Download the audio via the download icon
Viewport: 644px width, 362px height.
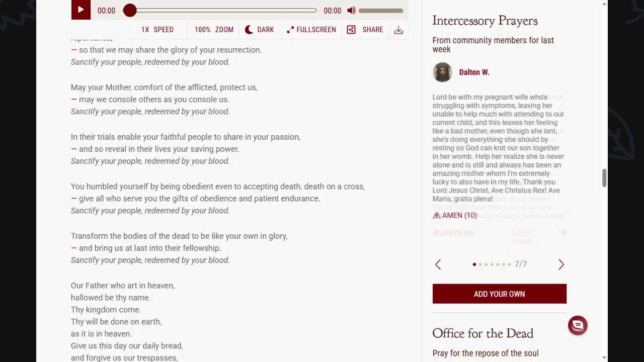[x=398, y=30]
